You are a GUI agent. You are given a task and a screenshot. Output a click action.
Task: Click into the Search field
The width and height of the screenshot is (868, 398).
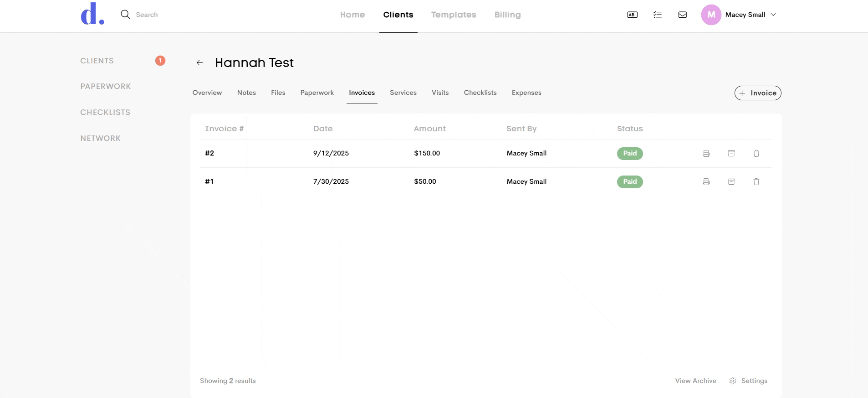[147, 15]
